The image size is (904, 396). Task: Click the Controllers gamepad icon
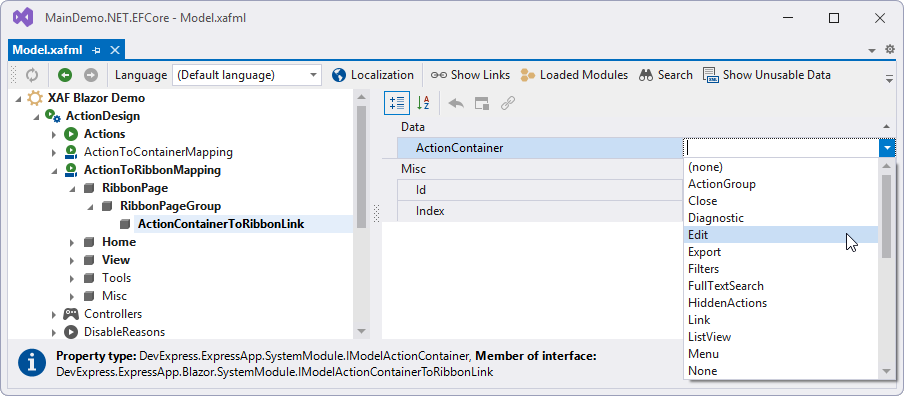71,314
